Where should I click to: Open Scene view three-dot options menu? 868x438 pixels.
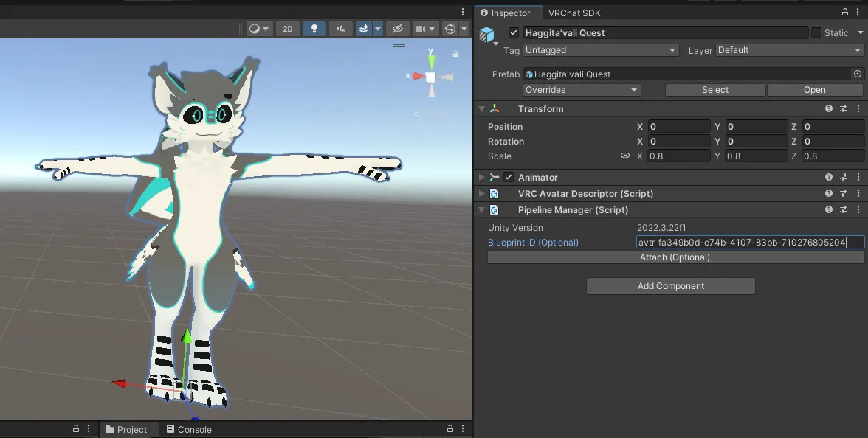pyautogui.click(x=463, y=12)
